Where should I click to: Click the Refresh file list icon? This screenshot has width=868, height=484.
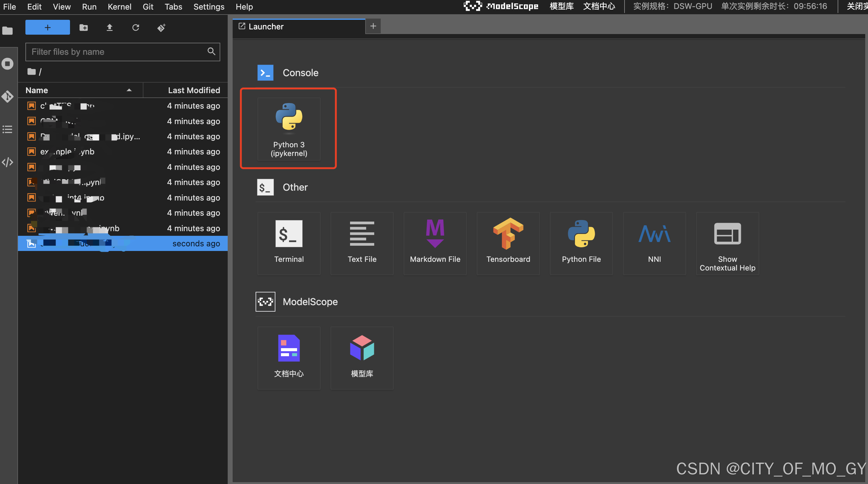point(135,28)
